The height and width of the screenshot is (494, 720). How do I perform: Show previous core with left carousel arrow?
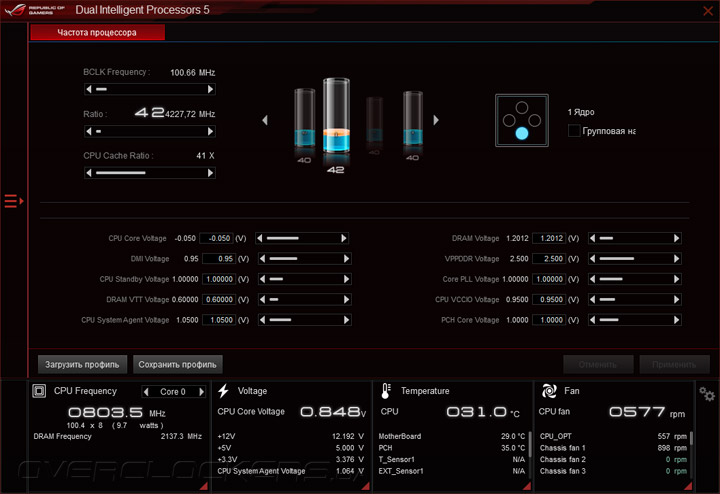(265, 120)
